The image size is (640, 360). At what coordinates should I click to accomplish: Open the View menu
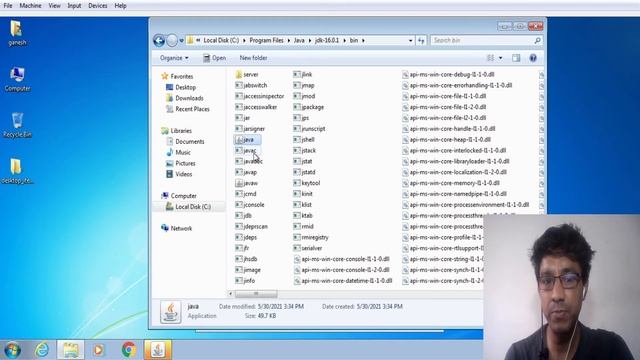(x=54, y=6)
